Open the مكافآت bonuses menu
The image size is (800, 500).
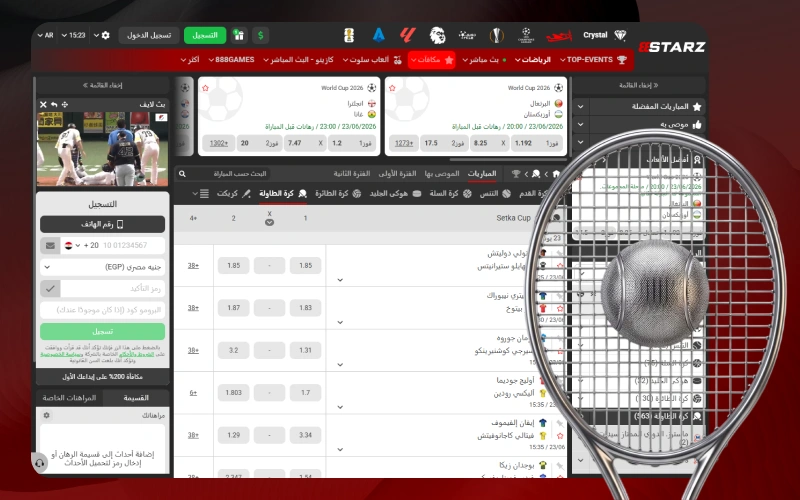[x=432, y=60]
